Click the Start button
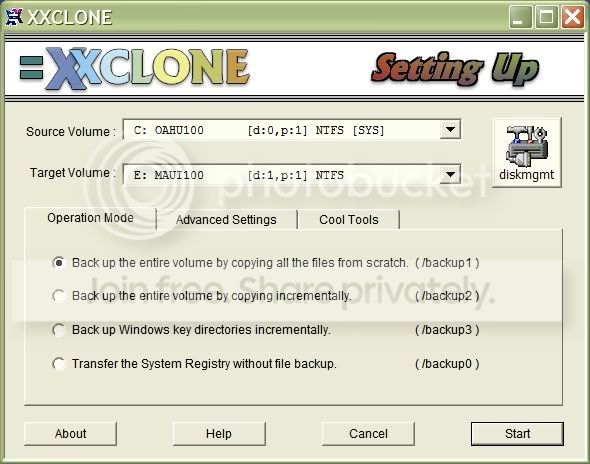The height and width of the screenshot is (464, 590). 517,434
